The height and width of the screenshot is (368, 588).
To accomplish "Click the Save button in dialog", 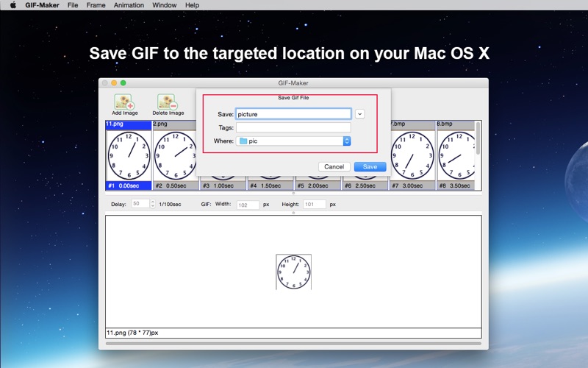I will [370, 167].
